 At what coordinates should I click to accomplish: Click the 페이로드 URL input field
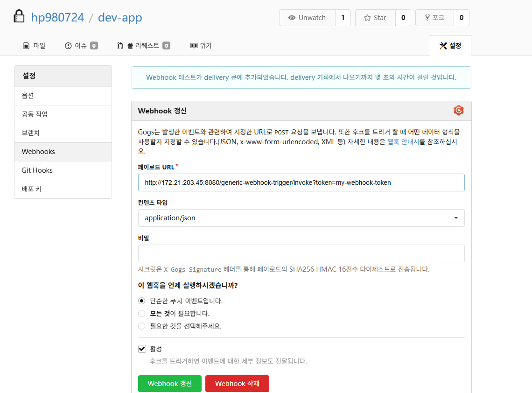301,182
